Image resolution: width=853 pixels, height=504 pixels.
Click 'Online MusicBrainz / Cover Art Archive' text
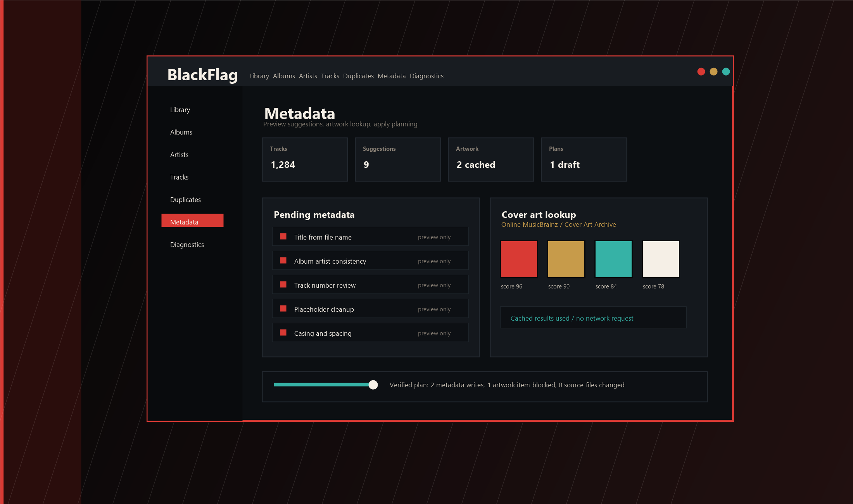point(558,224)
